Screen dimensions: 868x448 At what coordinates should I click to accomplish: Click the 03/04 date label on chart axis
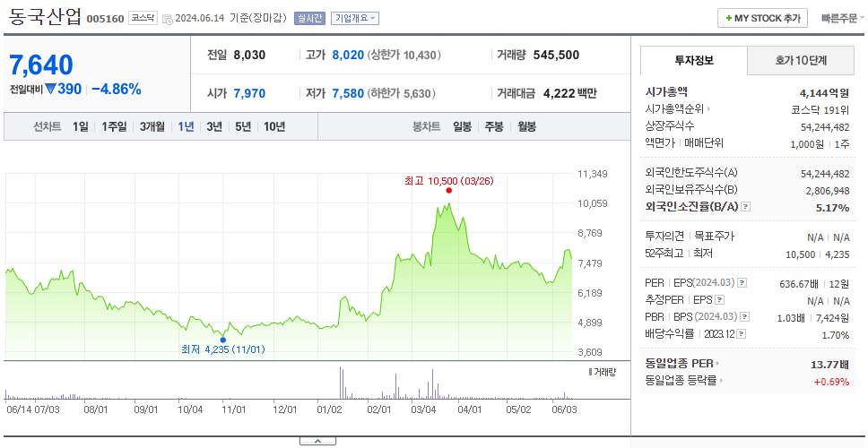[x=424, y=409]
